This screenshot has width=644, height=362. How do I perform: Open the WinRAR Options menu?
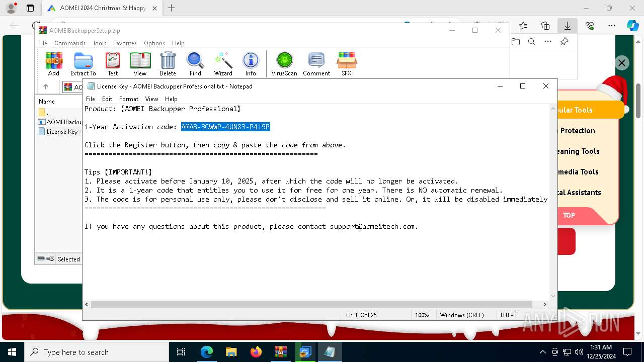click(x=154, y=43)
